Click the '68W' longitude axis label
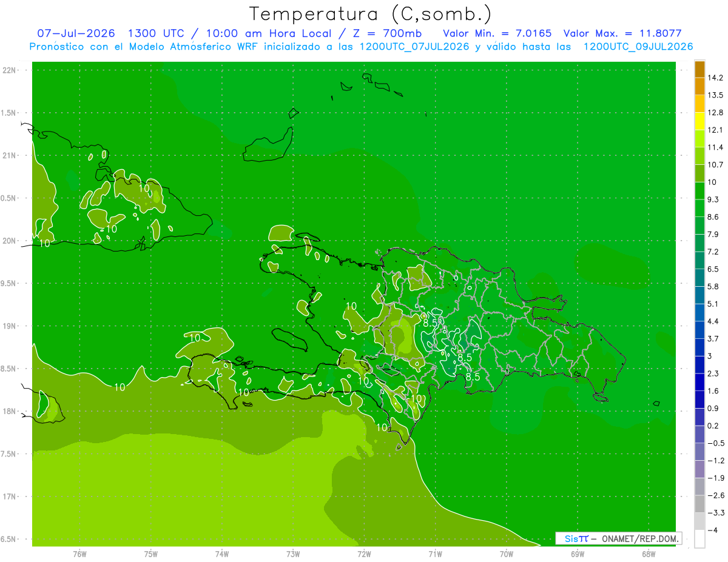 click(x=649, y=554)
